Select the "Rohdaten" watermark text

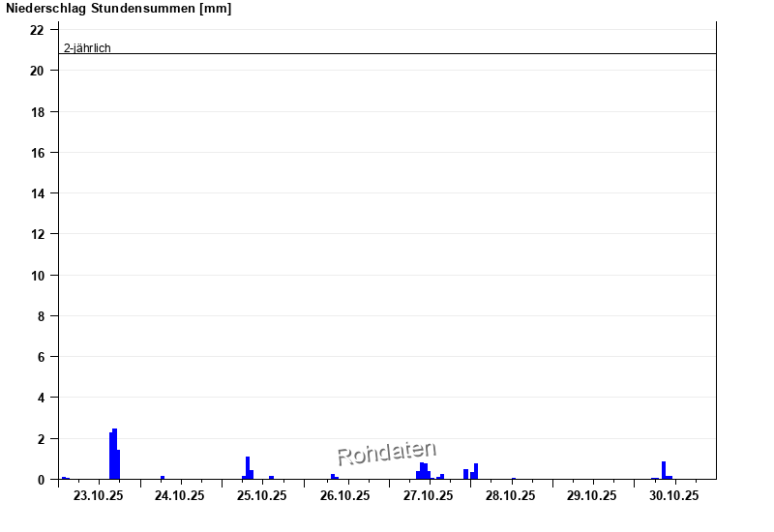click(x=386, y=453)
